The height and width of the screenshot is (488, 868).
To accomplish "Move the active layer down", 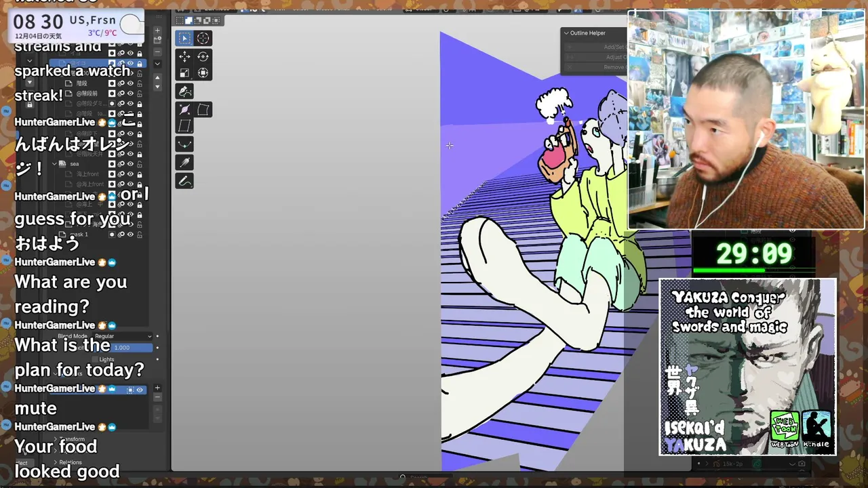I will [x=157, y=86].
